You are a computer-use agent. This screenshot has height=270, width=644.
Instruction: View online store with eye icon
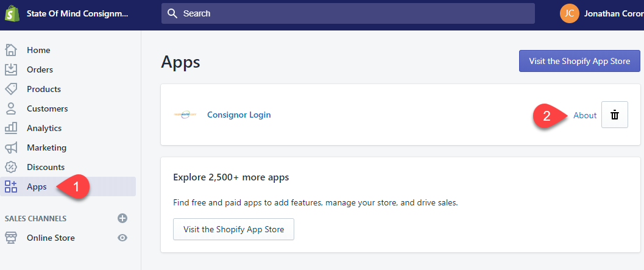pos(122,238)
